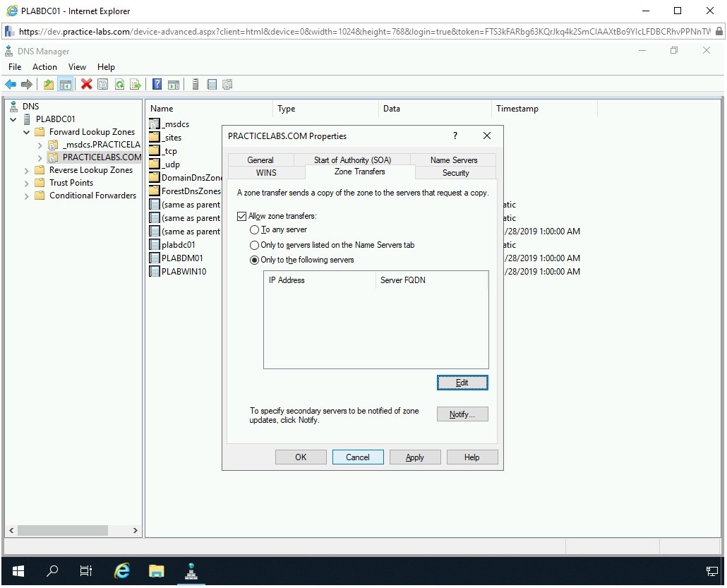
Task: Click the Up One Level folder icon
Action: click(x=48, y=85)
